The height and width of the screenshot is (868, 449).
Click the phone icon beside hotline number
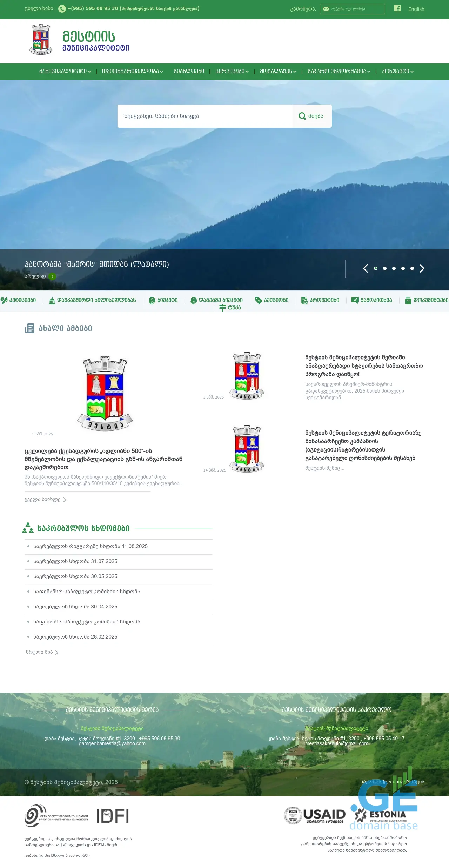pos(62,9)
